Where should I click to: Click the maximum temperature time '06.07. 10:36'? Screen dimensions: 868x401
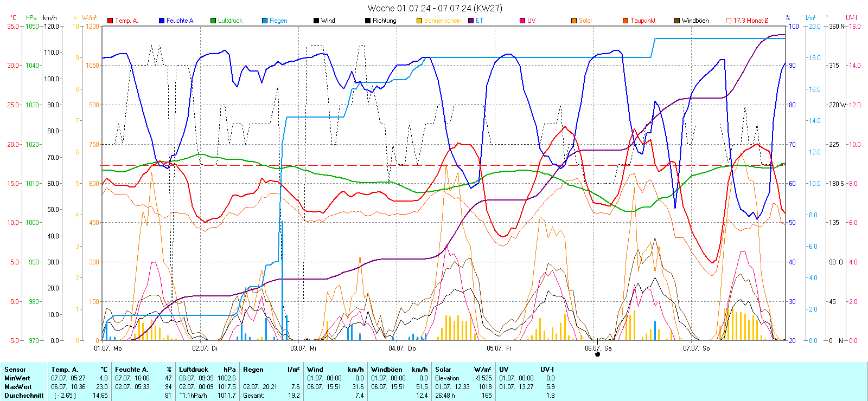click(68, 387)
